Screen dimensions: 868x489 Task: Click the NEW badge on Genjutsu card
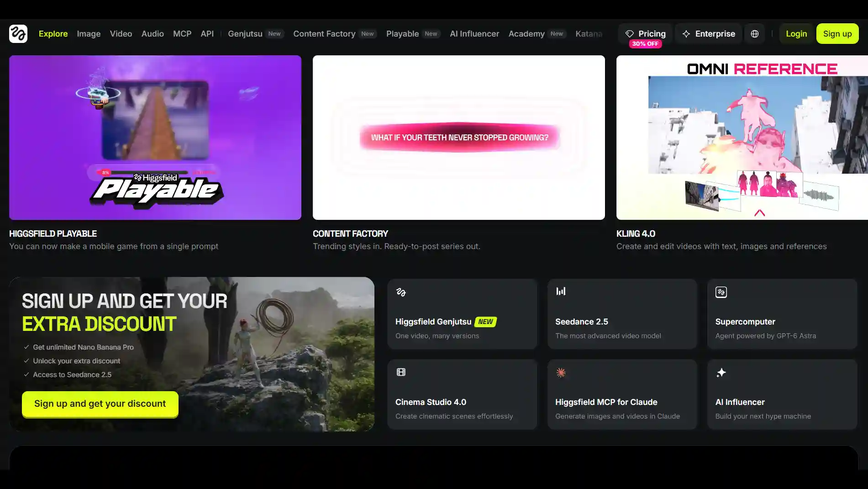pos(485,322)
